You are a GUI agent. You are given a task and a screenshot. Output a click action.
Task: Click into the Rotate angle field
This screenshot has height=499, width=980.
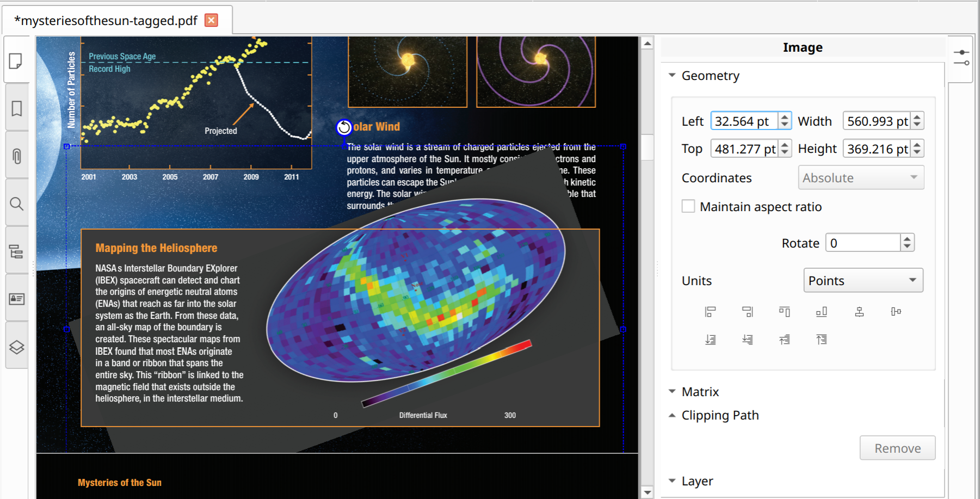[863, 243]
